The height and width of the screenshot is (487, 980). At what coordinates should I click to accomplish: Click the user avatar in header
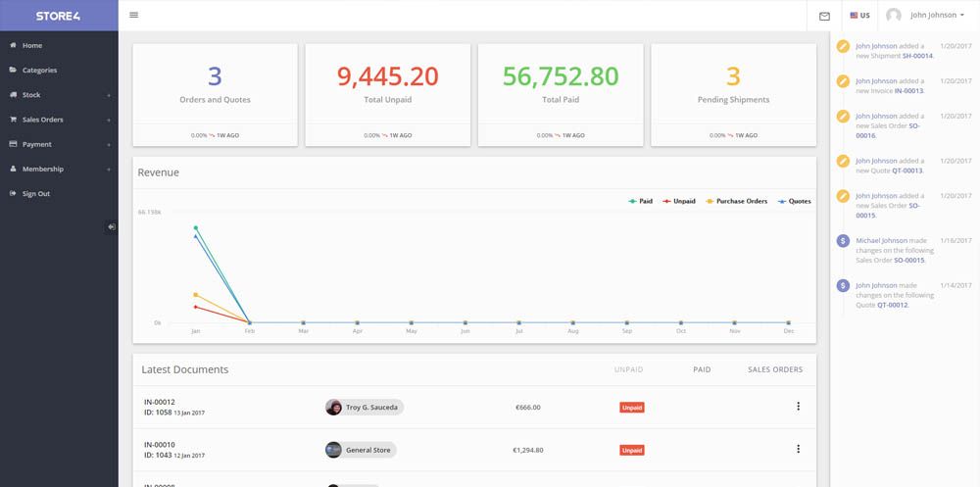click(x=894, y=15)
